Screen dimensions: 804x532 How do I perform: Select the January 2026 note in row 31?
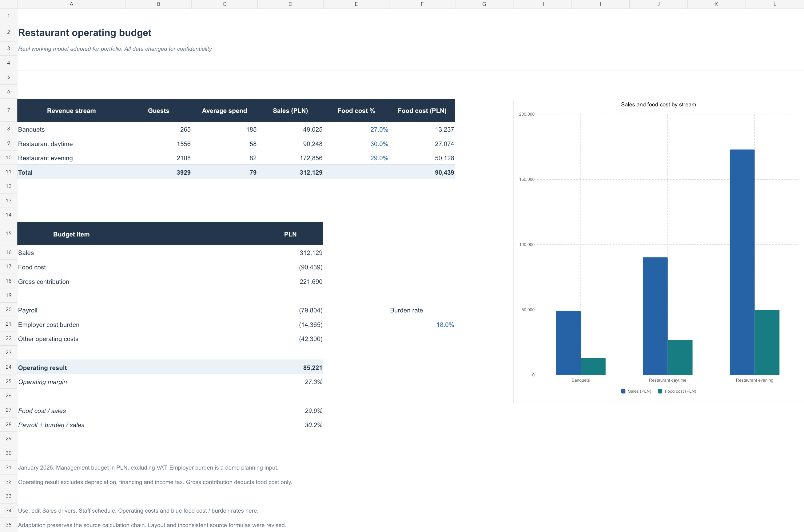[148, 468]
